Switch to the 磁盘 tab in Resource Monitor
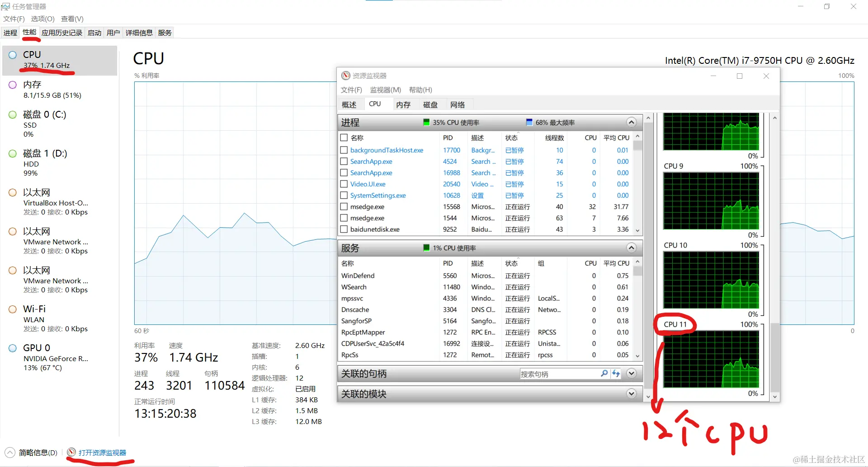The height and width of the screenshot is (467, 868). [430, 105]
